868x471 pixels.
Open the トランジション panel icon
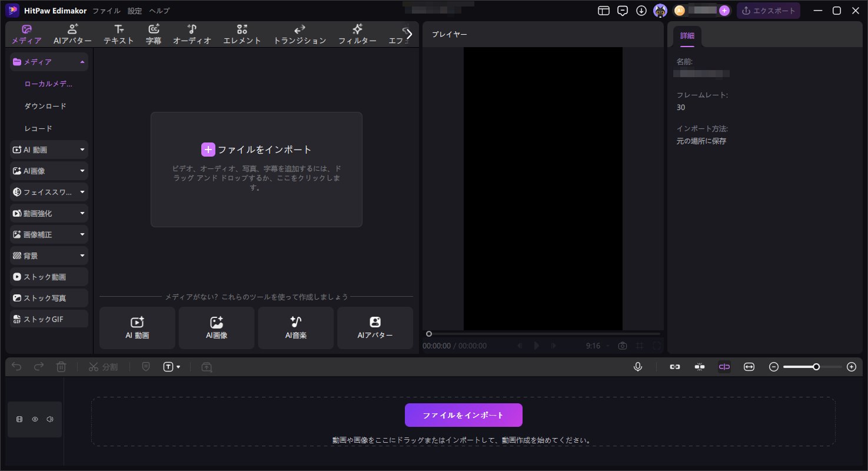click(300, 28)
